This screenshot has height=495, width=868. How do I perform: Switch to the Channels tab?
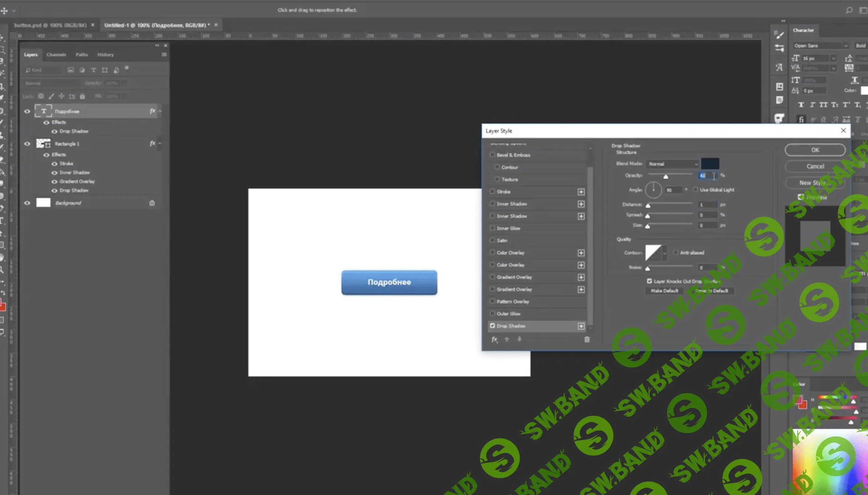pyautogui.click(x=56, y=55)
